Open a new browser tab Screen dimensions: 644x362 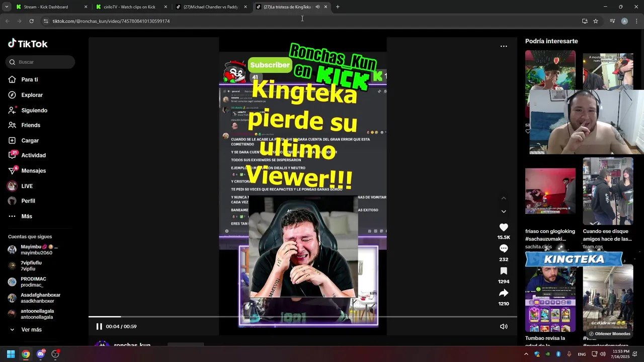(338, 7)
